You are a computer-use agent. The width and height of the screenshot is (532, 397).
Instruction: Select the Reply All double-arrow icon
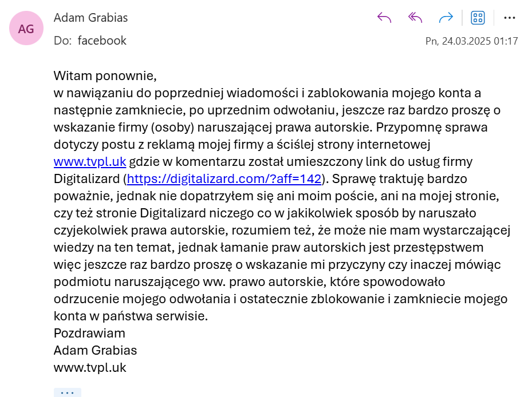(x=415, y=17)
